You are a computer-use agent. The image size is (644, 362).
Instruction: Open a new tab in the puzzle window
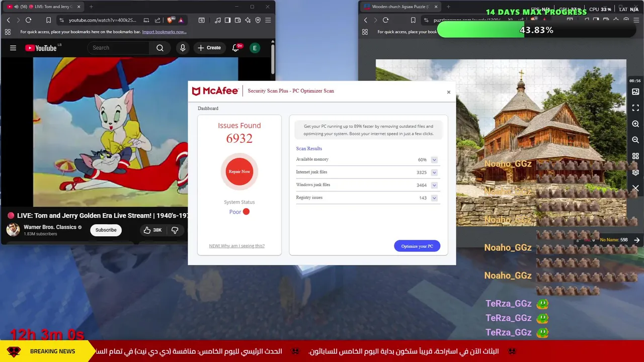(x=448, y=7)
